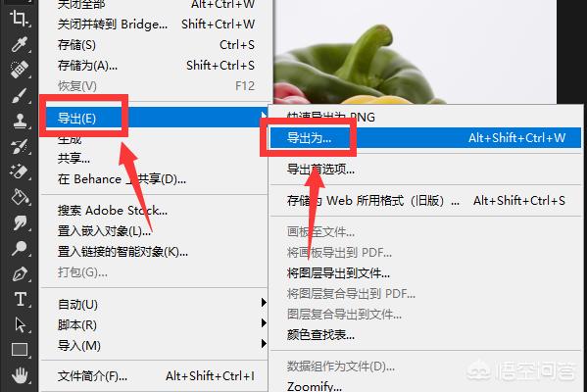Select the Eraser tool
The width and height of the screenshot is (587, 392).
point(19,171)
